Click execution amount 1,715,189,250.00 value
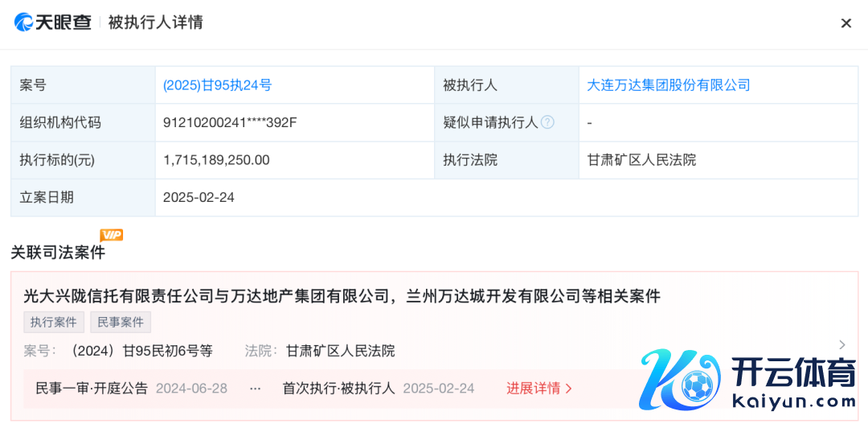868x428 pixels. click(216, 160)
